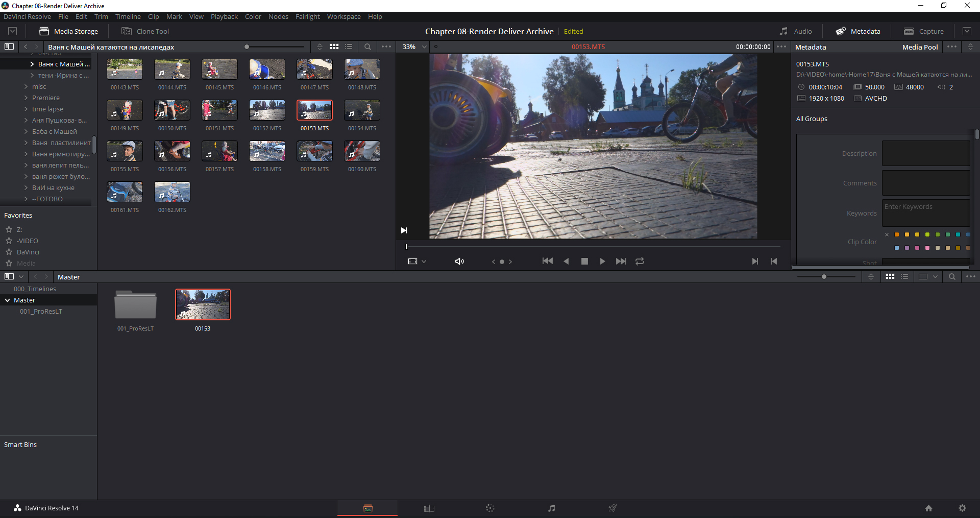The image size is (980, 518).
Task: Pick the first orange clip color swatch
Action: pos(897,234)
